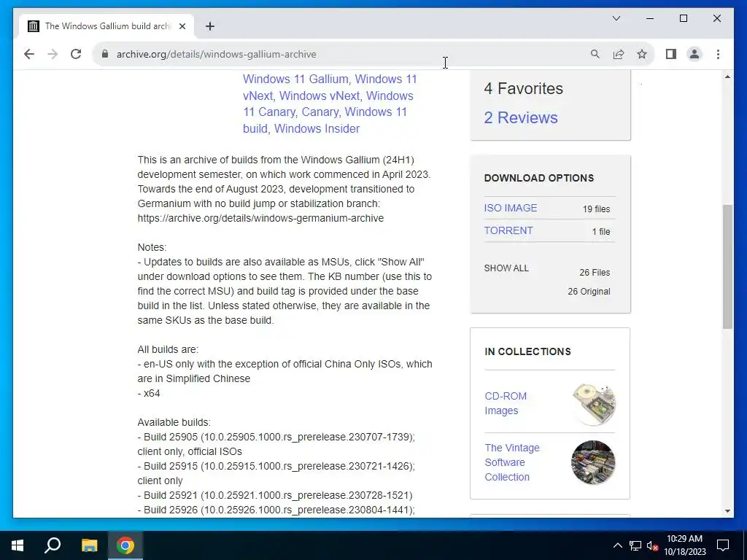Screen dimensions: 747x560
Task: Open The Vintage Software Collection link
Action: pos(512,462)
